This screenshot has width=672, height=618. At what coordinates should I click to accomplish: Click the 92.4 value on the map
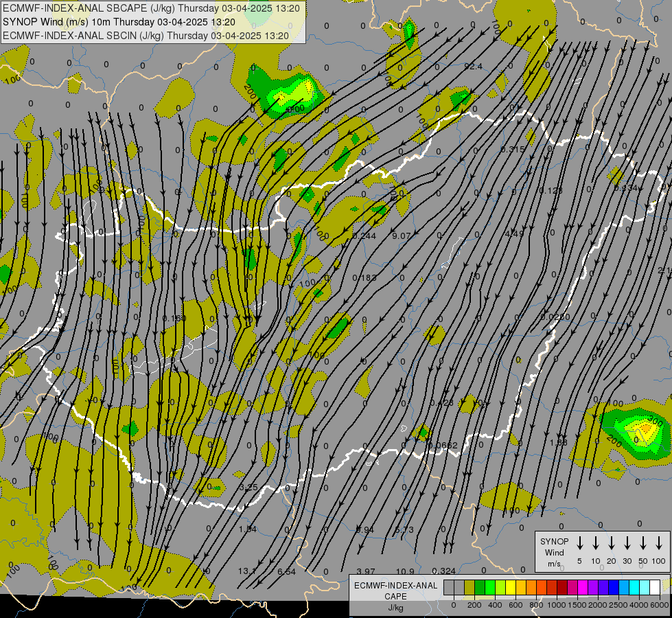click(473, 67)
